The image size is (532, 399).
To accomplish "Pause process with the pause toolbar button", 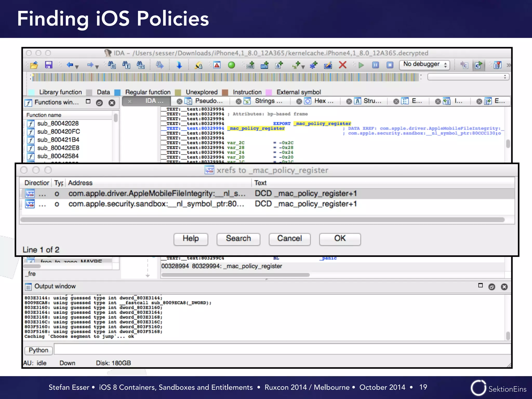I will pyautogui.click(x=375, y=65).
